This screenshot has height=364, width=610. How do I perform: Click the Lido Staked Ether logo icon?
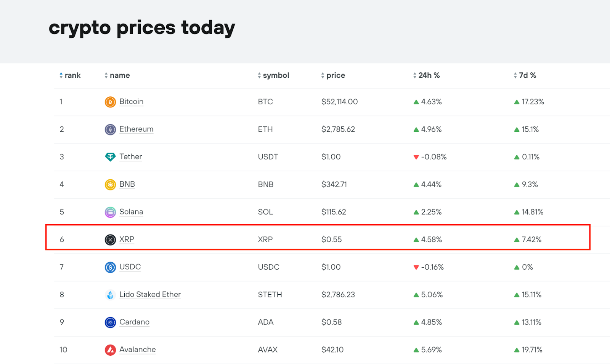point(110,295)
